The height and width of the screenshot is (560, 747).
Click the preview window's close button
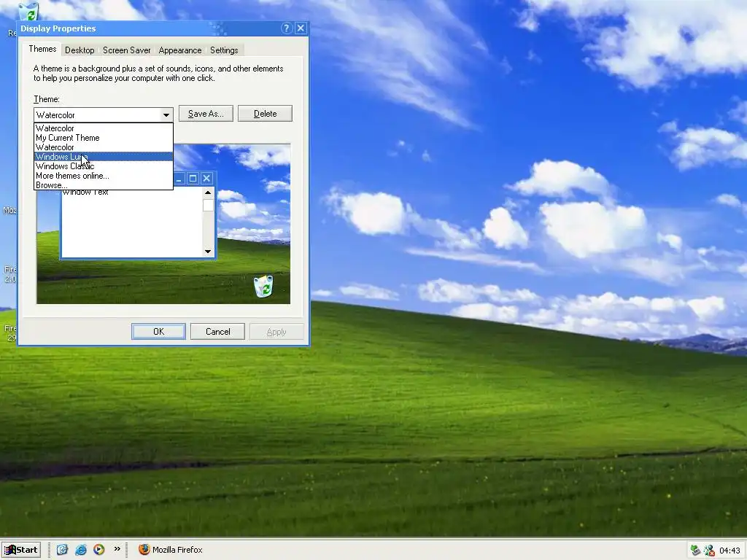coord(206,178)
